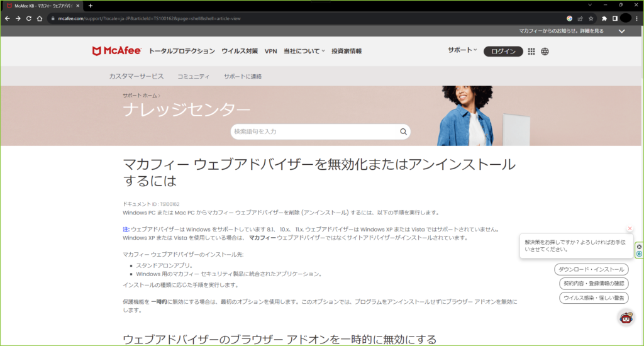Click the browser address bar URL
This screenshot has height=346, width=644.
point(149,18)
